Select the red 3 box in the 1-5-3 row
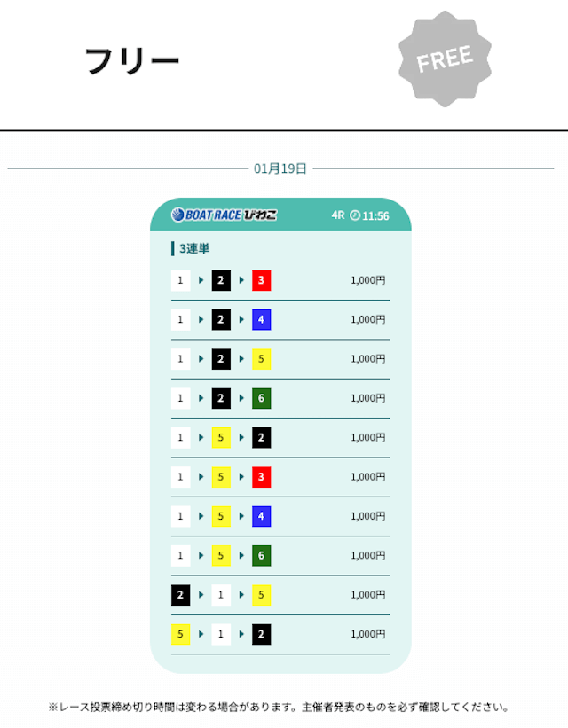The width and height of the screenshot is (568, 728). tap(261, 477)
